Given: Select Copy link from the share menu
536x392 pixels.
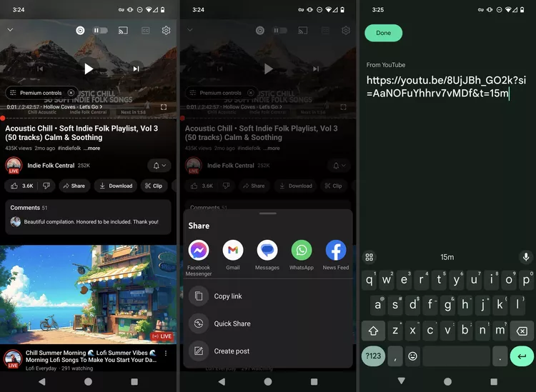Looking at the screenshot, I should [227, 296].
